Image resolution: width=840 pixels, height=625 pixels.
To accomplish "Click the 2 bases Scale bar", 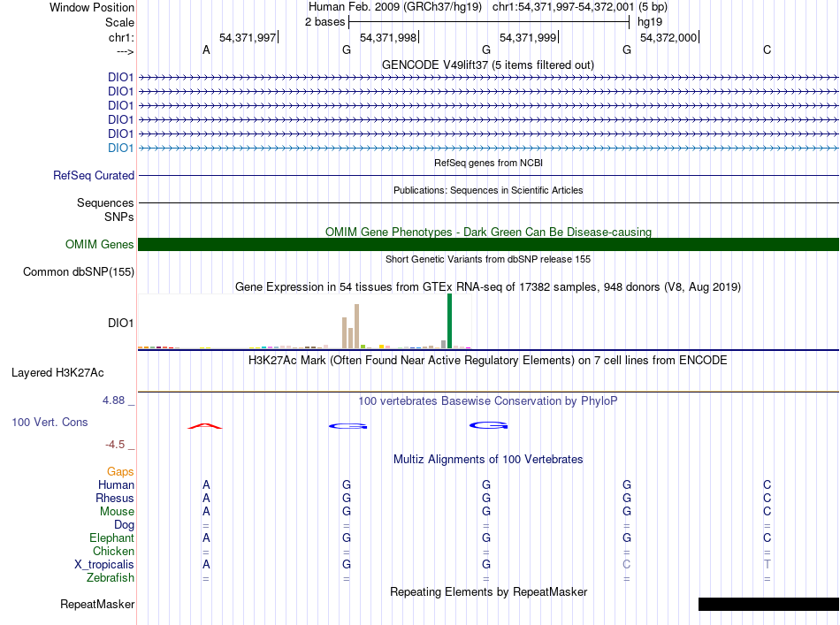I will (489, 22).
